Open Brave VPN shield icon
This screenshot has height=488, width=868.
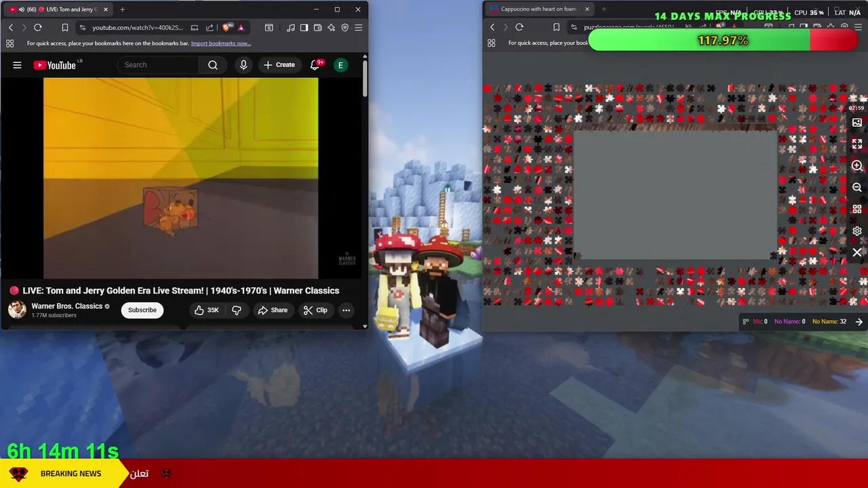coord(344,28)
